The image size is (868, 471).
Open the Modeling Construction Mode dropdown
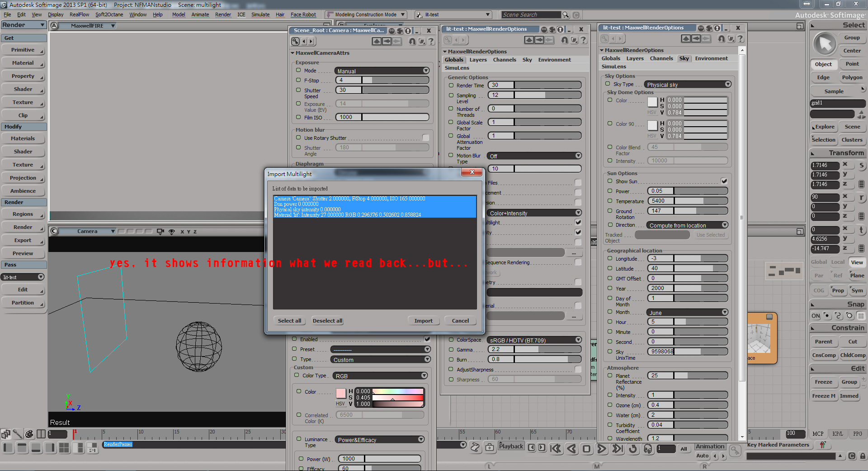coord(366,15)
